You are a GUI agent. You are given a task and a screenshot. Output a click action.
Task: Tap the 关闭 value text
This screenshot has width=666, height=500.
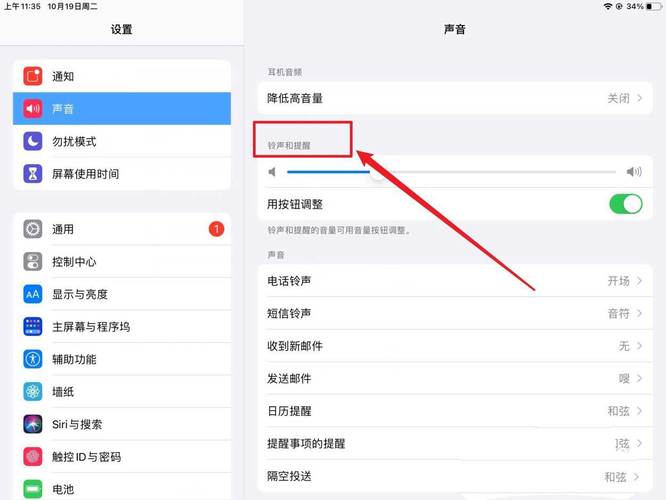(x=618, y=99)
